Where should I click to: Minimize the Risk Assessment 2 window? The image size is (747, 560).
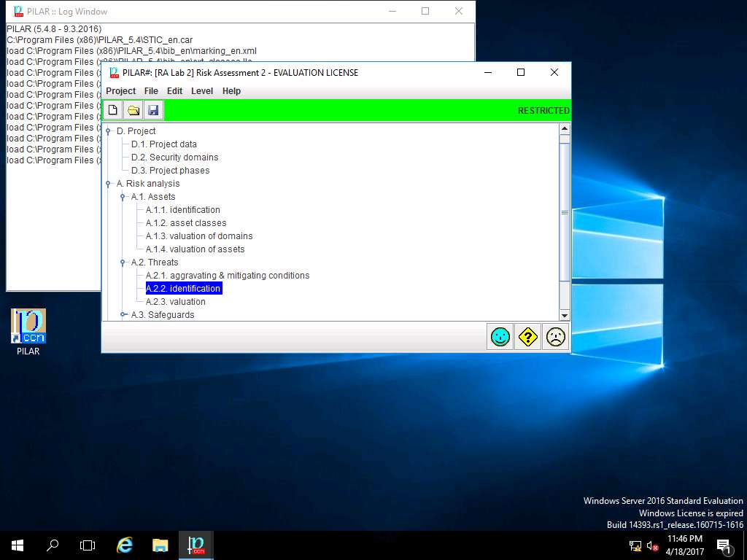pyautogui.click(x=488, y=72)
